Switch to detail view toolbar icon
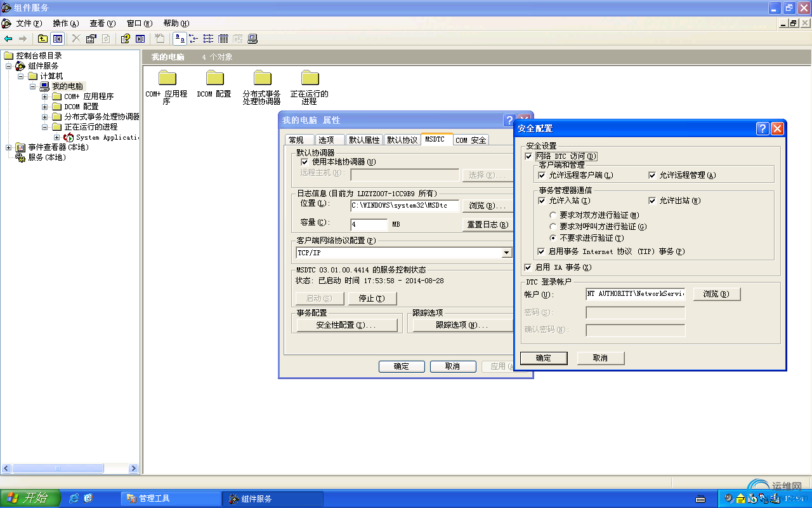 click(x=223, y=39)
